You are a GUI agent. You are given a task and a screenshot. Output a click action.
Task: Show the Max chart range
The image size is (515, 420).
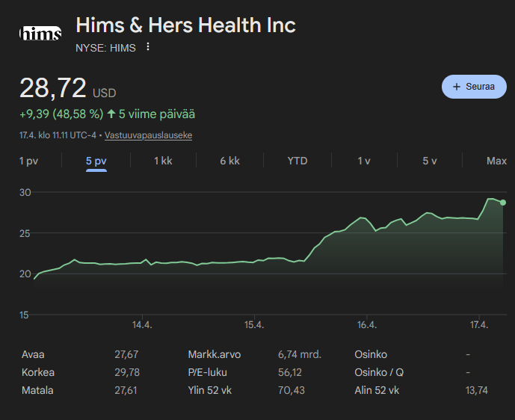point(496,161)
